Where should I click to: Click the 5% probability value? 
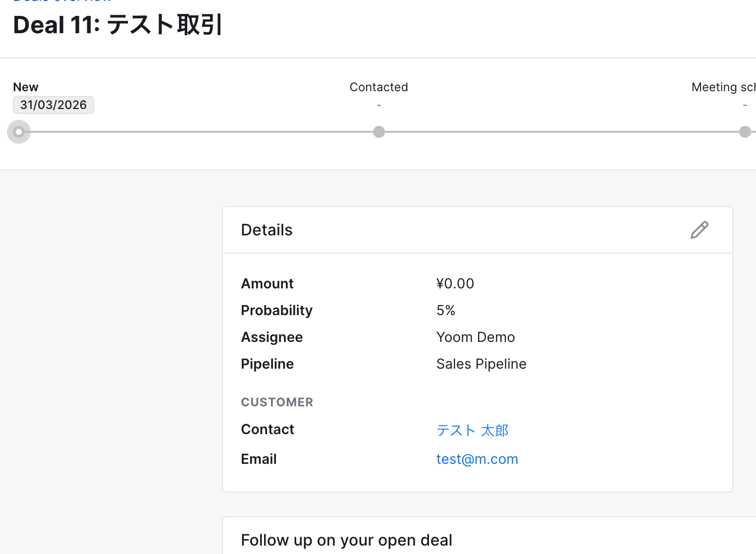pos(446,310)
